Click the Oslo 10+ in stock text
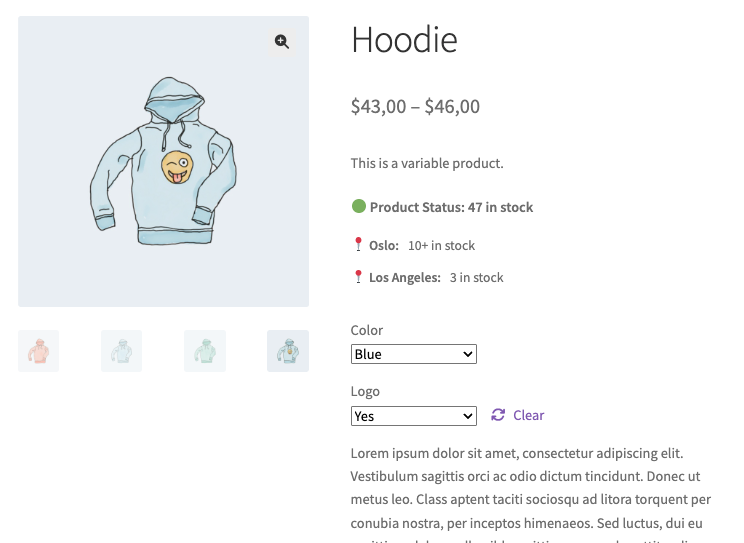The height and width of the screenshot is (543, 744). [x=440, y=245]
